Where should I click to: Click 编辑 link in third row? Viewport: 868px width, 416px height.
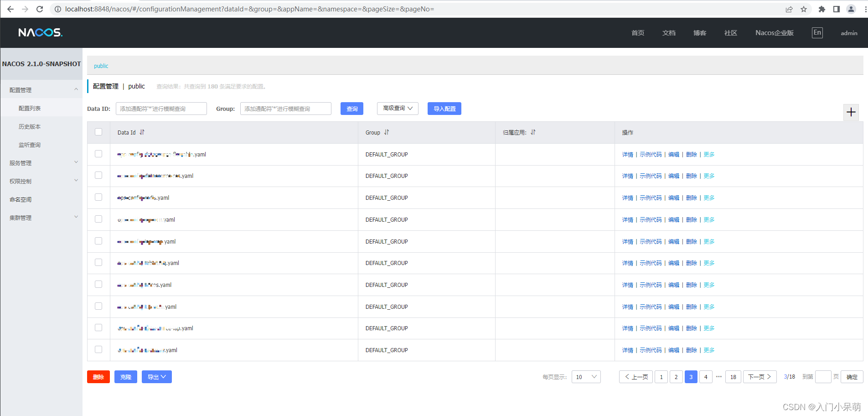tap(674, 198)
